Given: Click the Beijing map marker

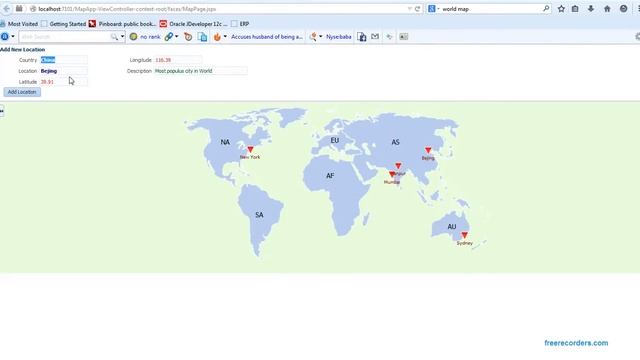Looking at the screenshot, I should (x=428, y=151).
